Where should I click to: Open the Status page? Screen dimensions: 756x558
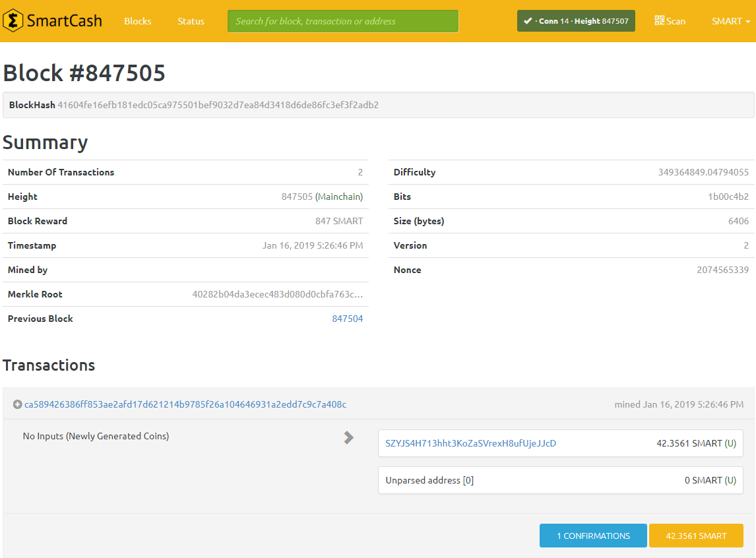[x=191, y=21]
